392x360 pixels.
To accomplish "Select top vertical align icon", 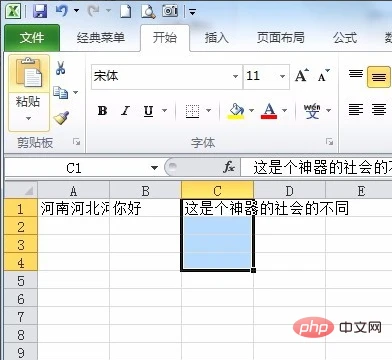I will pyautogui.click(x=356, y=74).
